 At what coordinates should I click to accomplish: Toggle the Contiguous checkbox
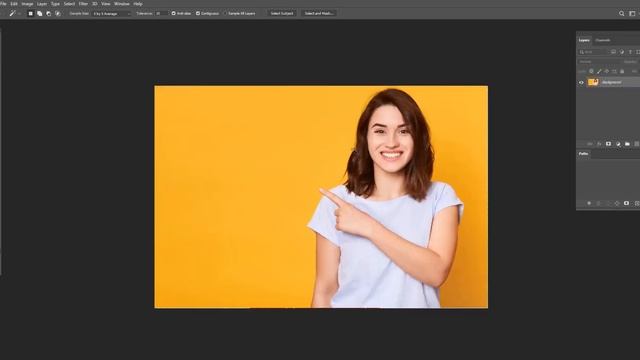point(198,13)
